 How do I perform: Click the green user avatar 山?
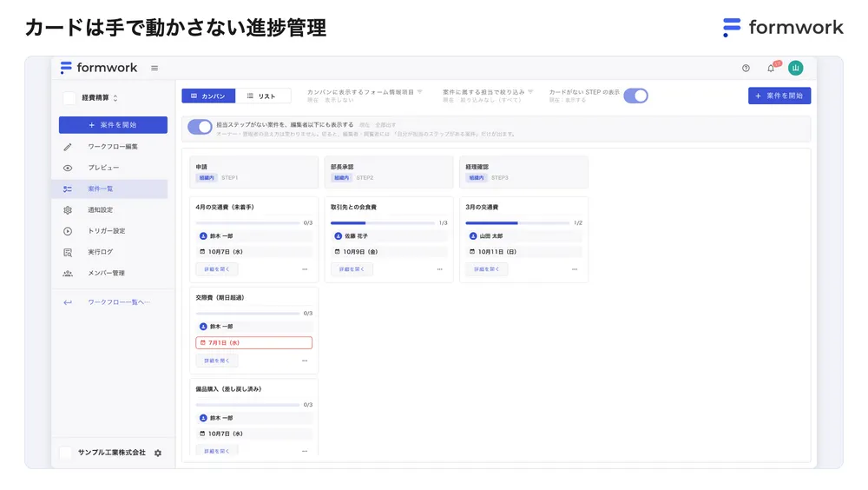[795, 68]
